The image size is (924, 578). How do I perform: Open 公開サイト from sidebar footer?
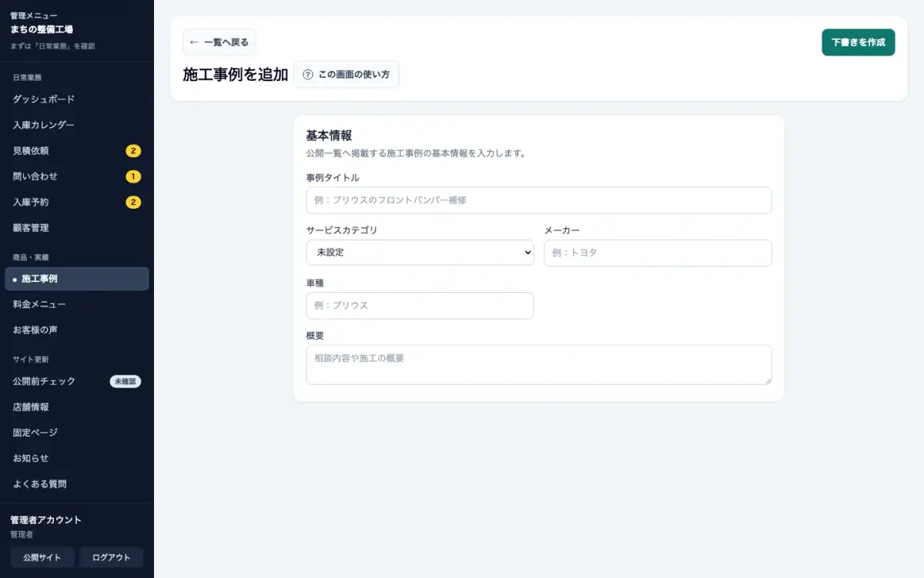point(42,557)
